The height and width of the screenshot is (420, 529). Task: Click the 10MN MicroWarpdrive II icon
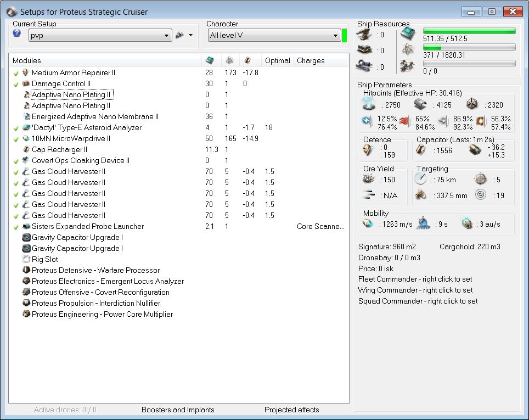pos(26,138)
